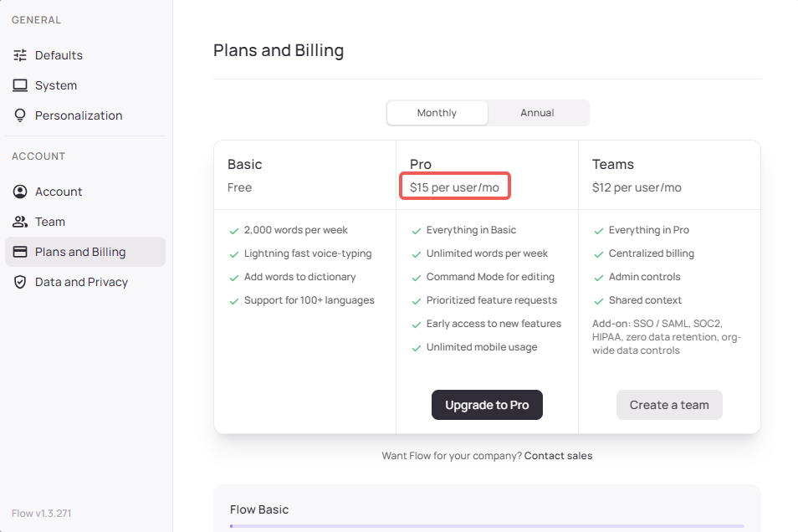Open the Defaults settings page
The width and height of the screenshot is (798, 532).
click(x=59, y=55)
